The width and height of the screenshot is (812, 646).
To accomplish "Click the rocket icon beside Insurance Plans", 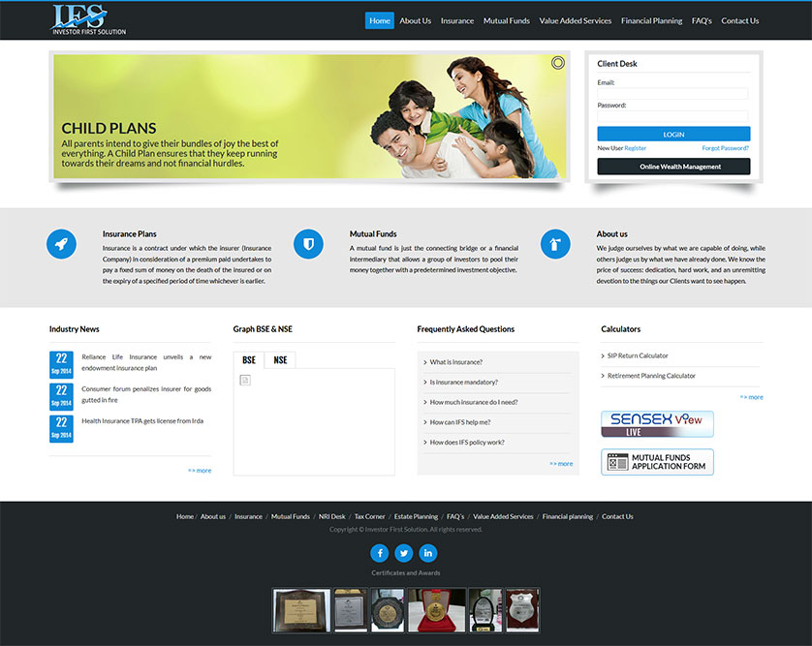I will click(x=61, y=244).
